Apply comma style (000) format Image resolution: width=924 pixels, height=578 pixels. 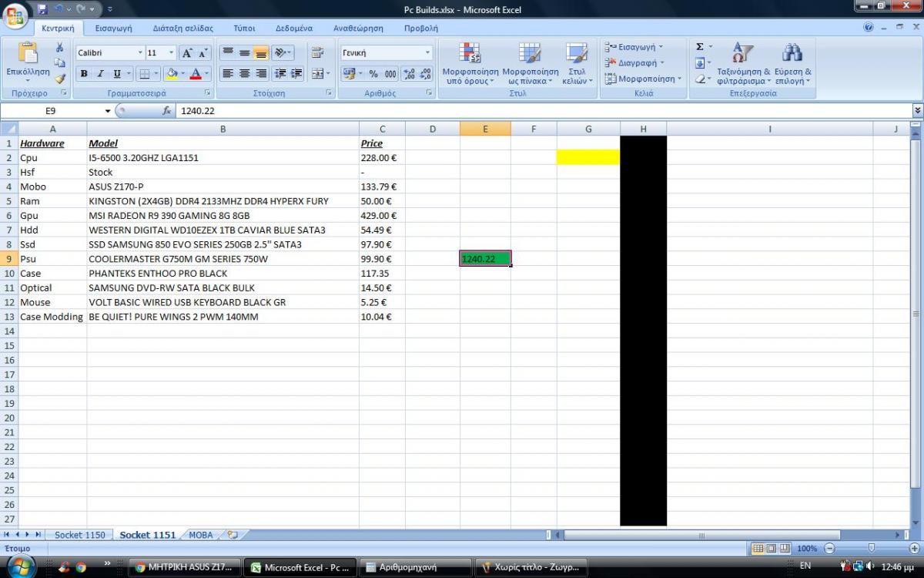(390, 74)
